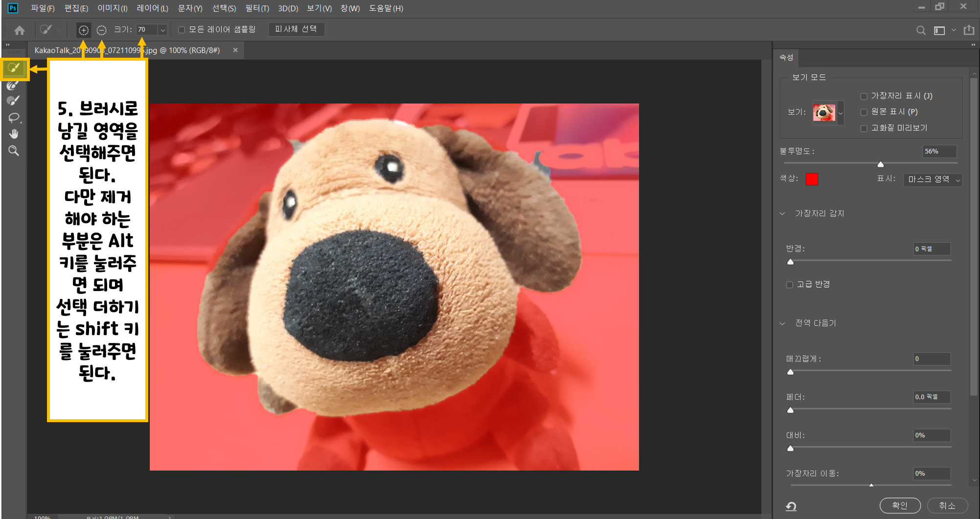Adjust the 매끄럽게 slider handle
The height and width of the screenshot is (519, 980).
pyautogui.click(x=791, y=372)
